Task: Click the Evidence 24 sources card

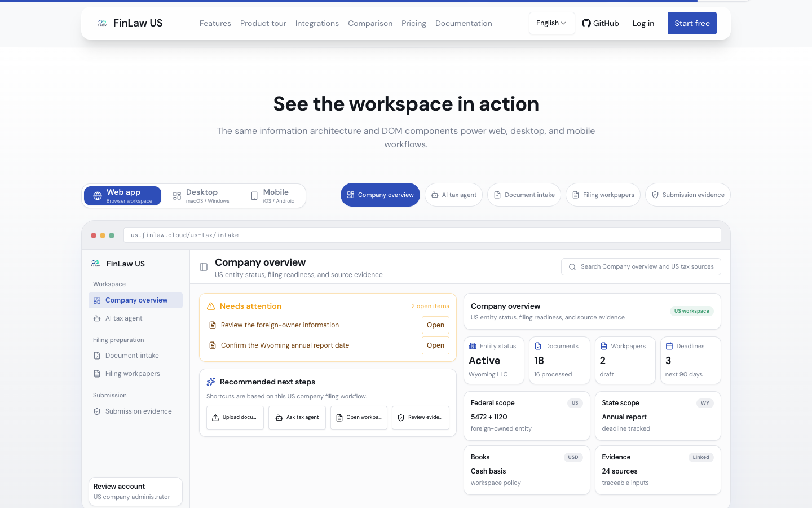Action: [x=658, y=470]
